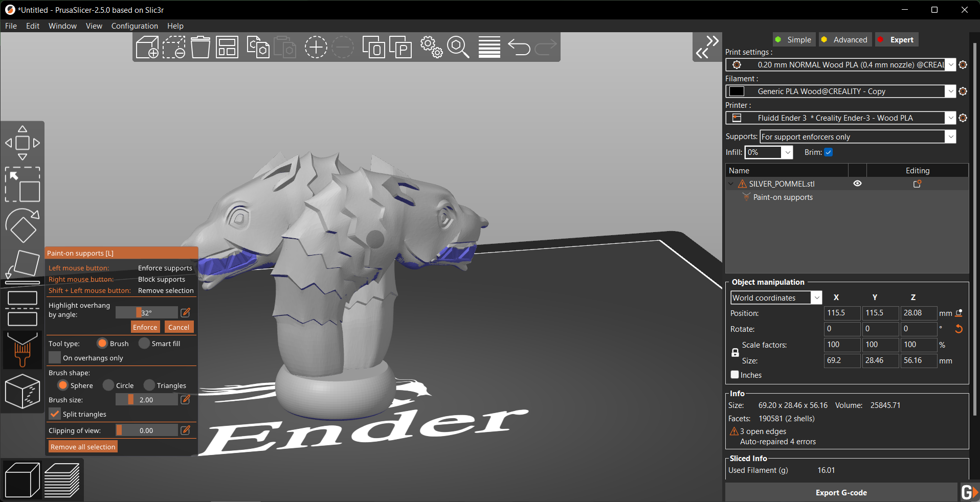Open the Help menu
This screenshot has width=980, height=502.
[x=175, y=26]
